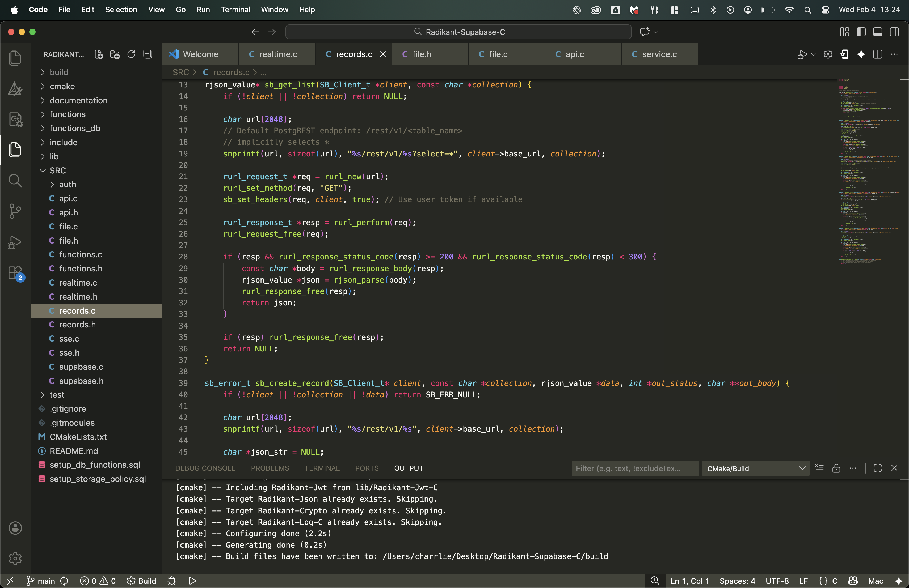Open the editor More Actions ellipsis
Screen dimensions: 909x588
[894, 54]
